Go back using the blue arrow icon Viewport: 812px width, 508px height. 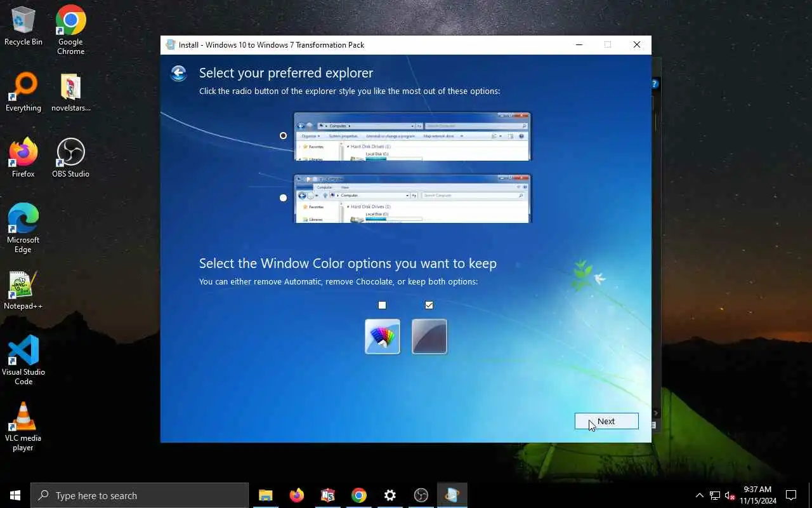(x=179, y=73)
